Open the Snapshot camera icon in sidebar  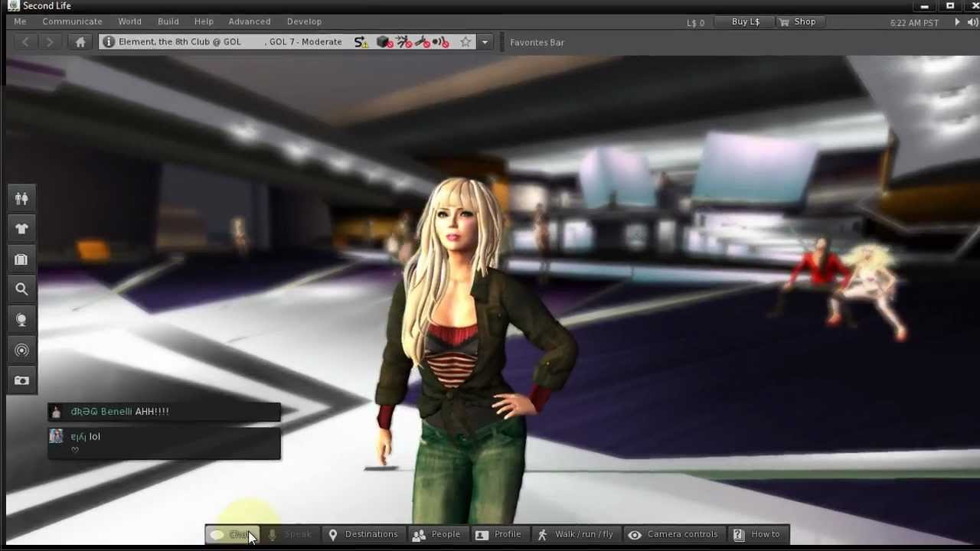pyautogui.click(x=21, y=380)
